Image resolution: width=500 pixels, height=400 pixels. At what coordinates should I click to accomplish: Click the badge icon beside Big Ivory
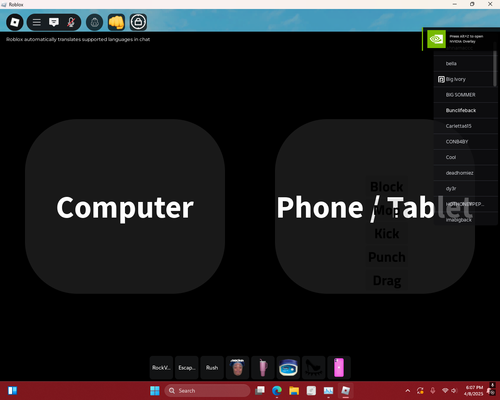(441, 79)
